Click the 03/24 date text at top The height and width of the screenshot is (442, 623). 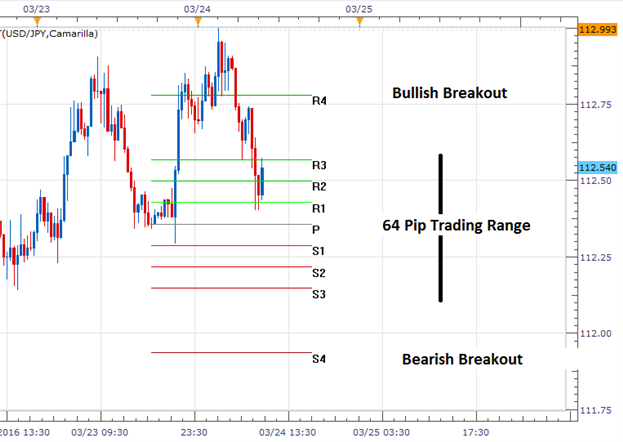coord(197,9)
